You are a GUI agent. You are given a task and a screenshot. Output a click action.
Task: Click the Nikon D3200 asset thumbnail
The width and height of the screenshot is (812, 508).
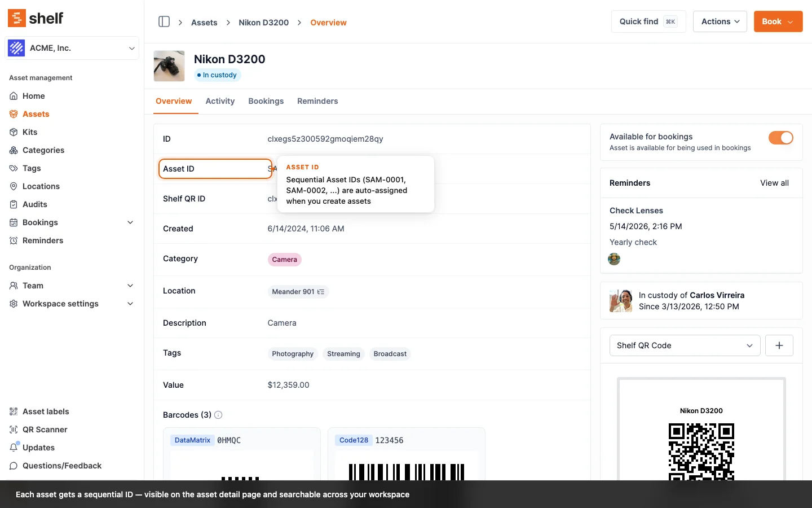pyautogui.click(x=169, y=66)
